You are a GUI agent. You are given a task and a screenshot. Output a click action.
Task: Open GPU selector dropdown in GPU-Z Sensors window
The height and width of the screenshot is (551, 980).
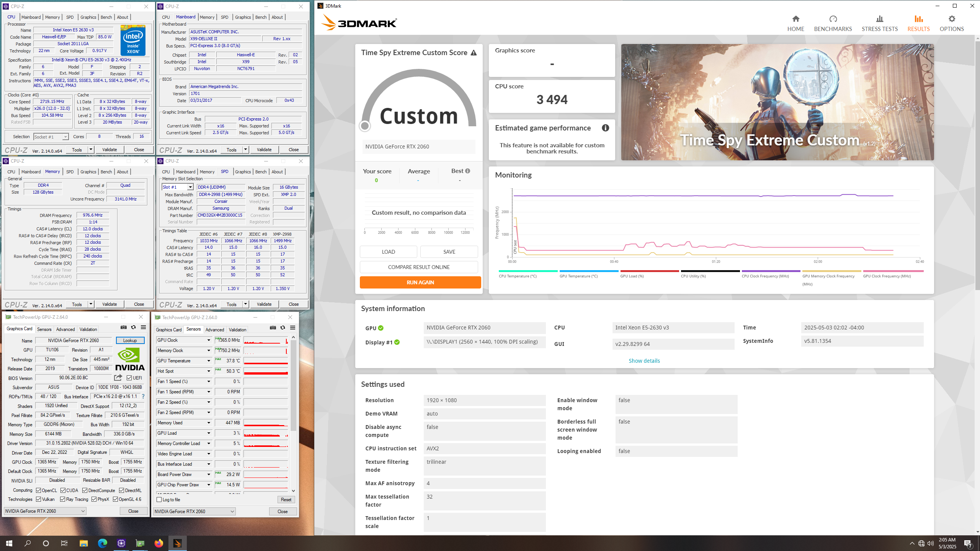coord(194,512)
